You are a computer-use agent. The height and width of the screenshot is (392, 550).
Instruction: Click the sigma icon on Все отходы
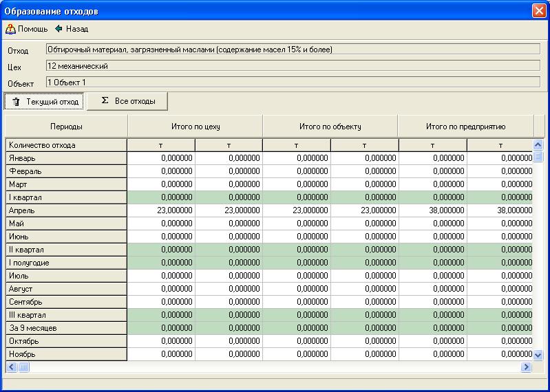tap(105, 100)
